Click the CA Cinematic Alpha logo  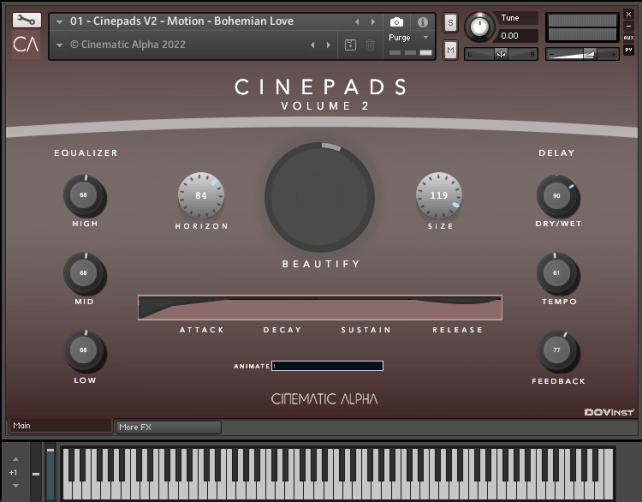pyautogui.click(x=26, y=44)
